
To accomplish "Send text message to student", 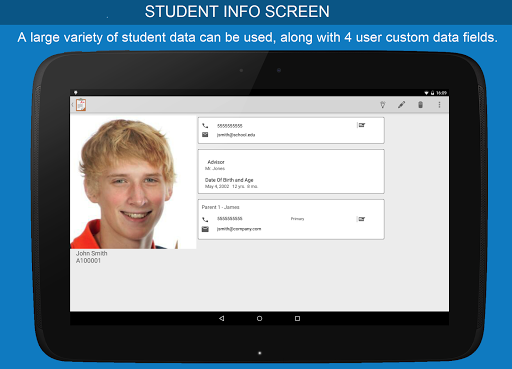I will (x=361, y=125).
